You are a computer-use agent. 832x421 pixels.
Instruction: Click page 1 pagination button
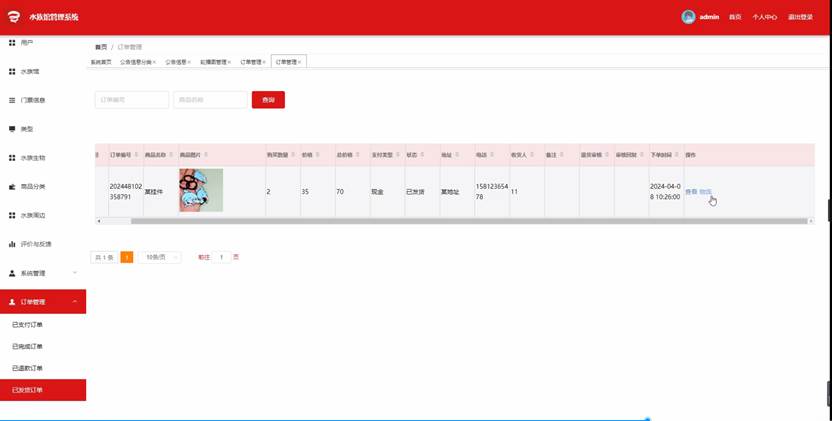point(127,257)
